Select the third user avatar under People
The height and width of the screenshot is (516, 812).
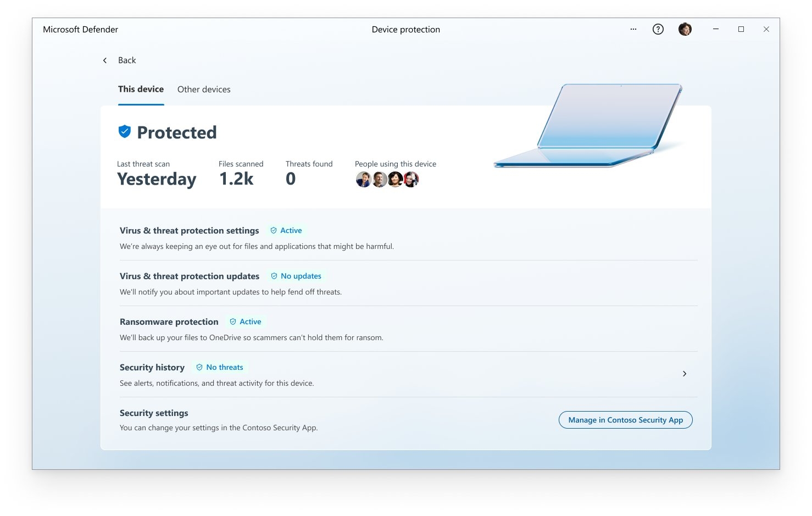395,180
